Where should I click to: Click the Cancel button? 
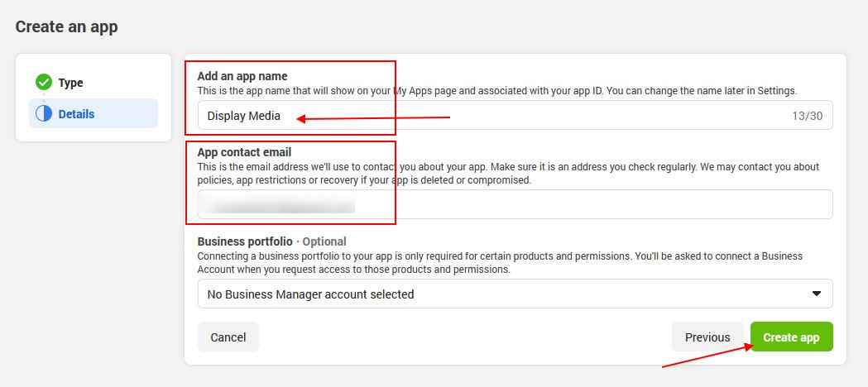click(228, 337)
